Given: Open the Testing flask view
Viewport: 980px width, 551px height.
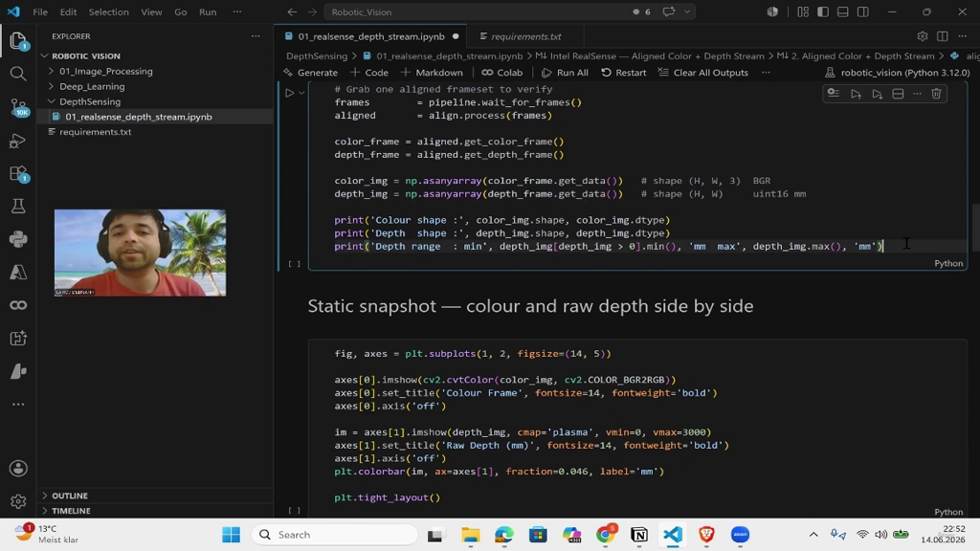Looking at the screenshot, I should 18,207.
